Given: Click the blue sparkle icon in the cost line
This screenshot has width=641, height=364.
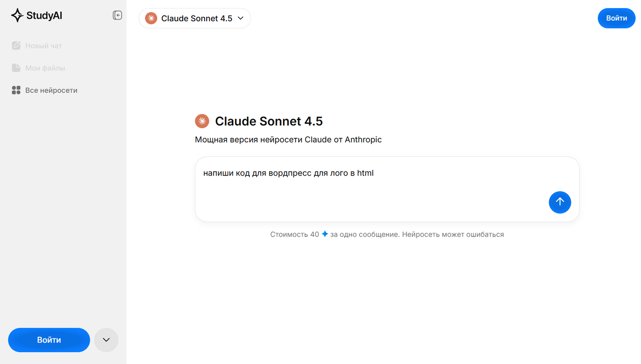Looking at the screenshot, I should pos(325,234).
